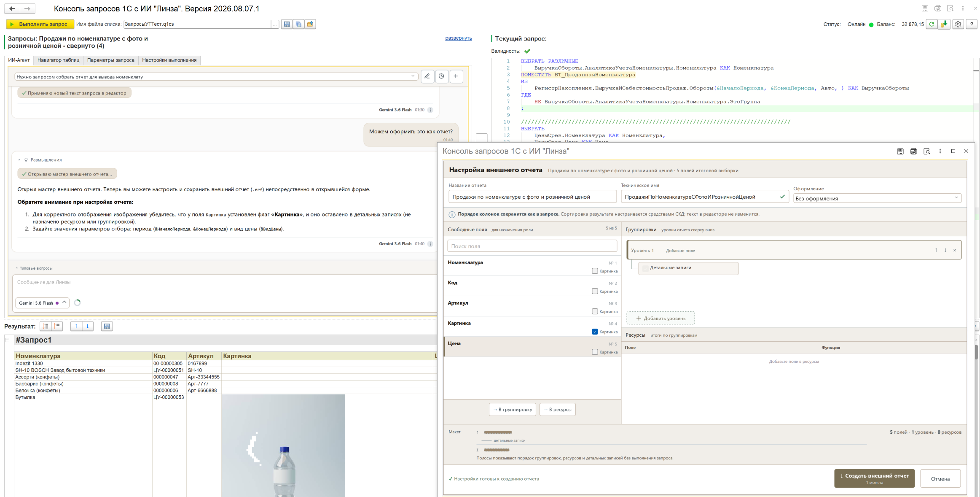Remove Уровень 1 with the × icon
Viewport: 980px width, 497px height.
(955, 250)
